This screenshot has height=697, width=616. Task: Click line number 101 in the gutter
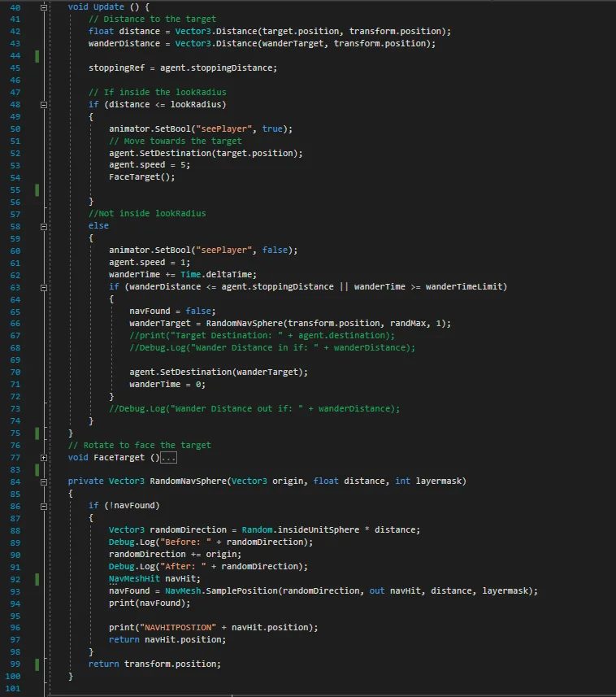point(13,689)
